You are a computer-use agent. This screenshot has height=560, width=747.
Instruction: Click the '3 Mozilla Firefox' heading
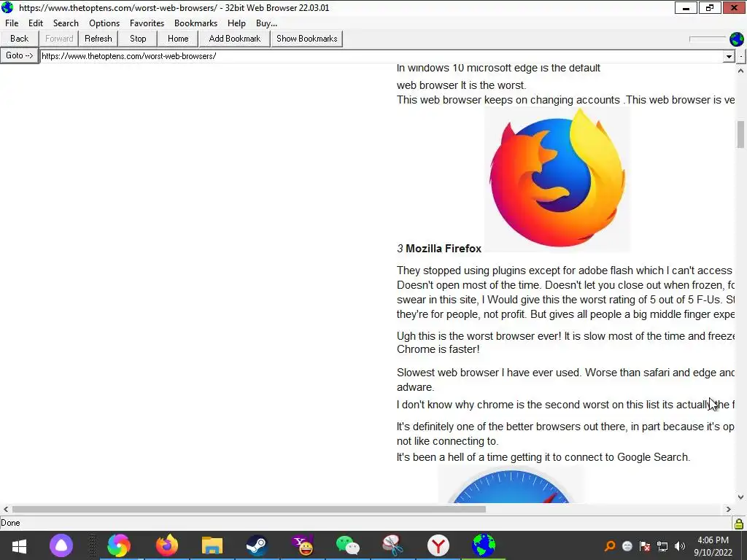coord(438,249)
